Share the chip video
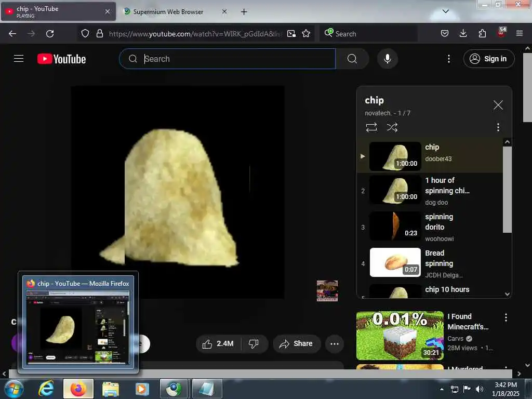This screenshot has width=532, height=399. (x=296, y=344)
